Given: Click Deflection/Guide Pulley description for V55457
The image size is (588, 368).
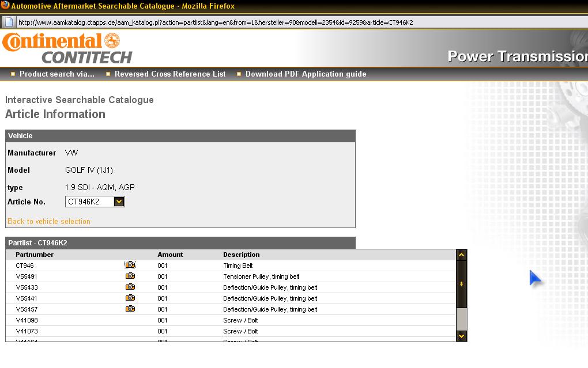Looking at the screenshot, I should [x=270, y=309].
